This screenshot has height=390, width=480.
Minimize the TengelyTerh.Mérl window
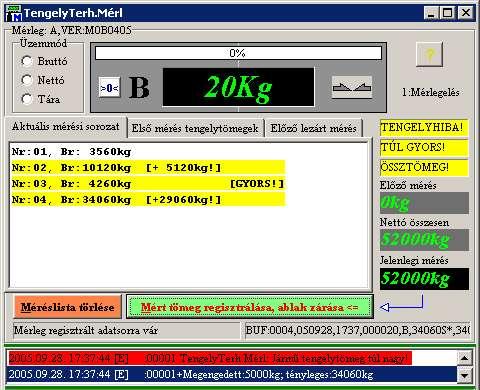point(431,13)
